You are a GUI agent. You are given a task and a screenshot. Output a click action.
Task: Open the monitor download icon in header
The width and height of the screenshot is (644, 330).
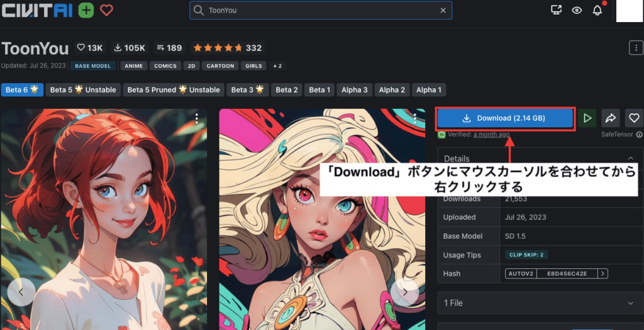tap(556, 10)
